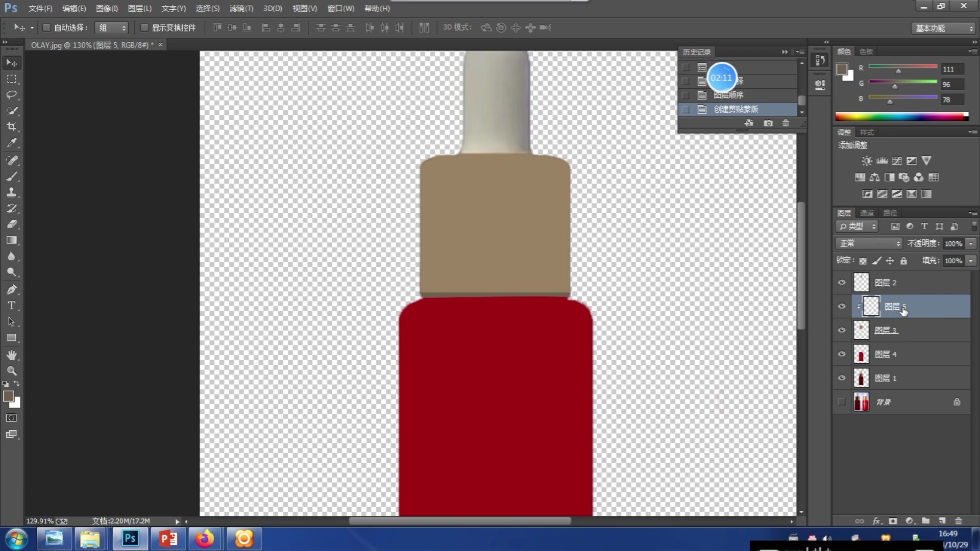The height and width of the screenshot is (551, 980).
Task: Hide 图层 5 visibility eye
Action: [x=842, y=306]
